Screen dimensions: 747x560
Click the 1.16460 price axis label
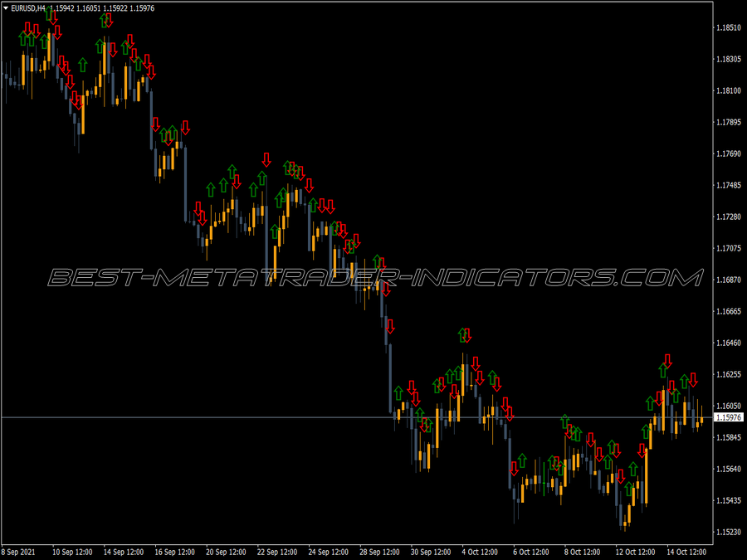click(729, 343)
